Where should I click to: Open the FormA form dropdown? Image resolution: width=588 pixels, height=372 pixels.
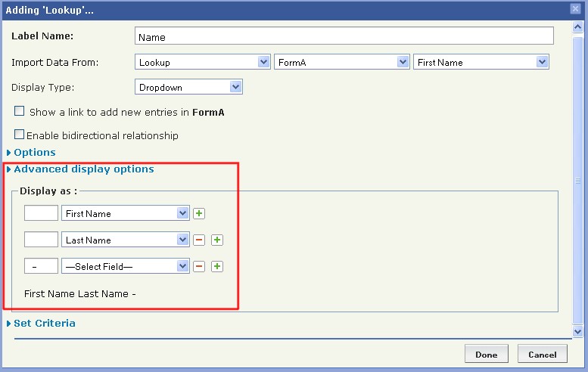point(341,62)
